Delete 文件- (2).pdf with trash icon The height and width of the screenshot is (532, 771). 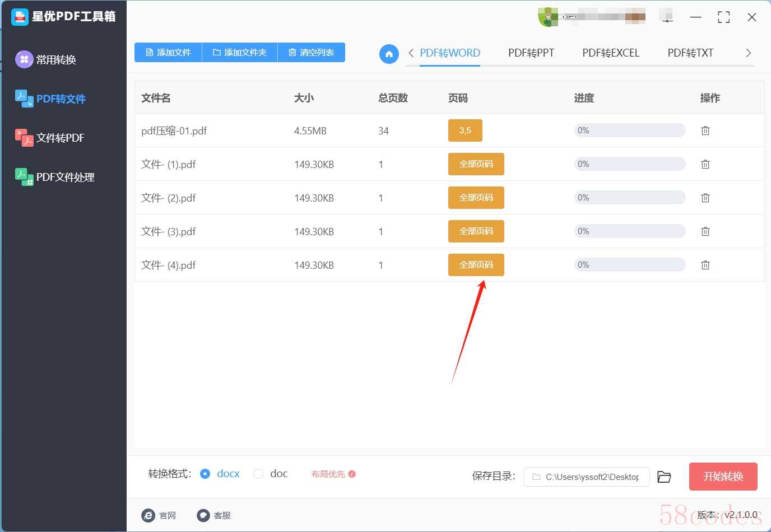705,198
